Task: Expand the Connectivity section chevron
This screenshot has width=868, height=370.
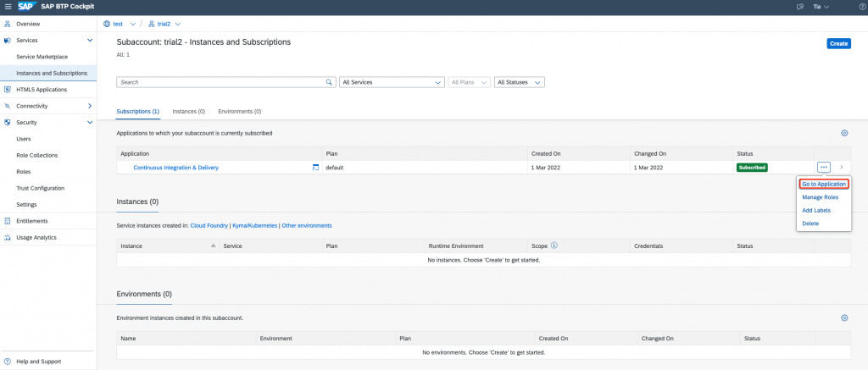Action: pyautogui.click(x=90, y=106)
